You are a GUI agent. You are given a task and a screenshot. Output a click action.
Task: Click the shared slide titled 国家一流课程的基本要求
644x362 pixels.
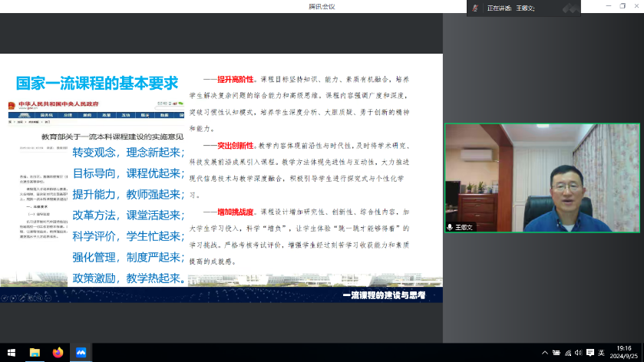220,178
